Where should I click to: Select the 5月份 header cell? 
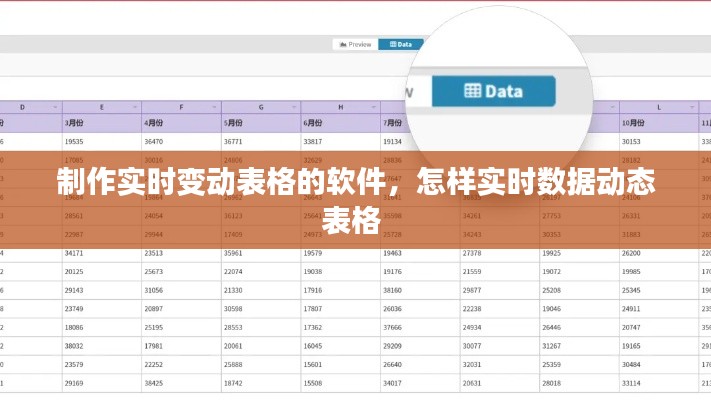pyautogui.click(x=234, y=123)
